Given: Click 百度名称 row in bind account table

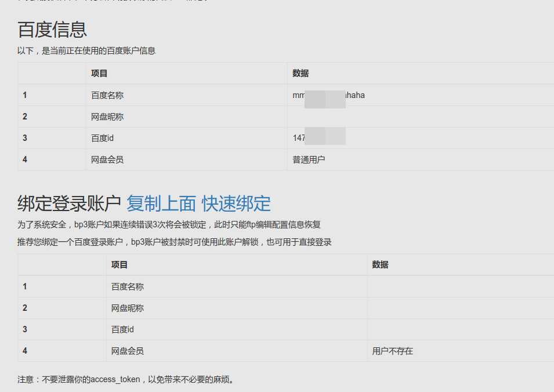Looking at the screenshot, I should 285,286.
